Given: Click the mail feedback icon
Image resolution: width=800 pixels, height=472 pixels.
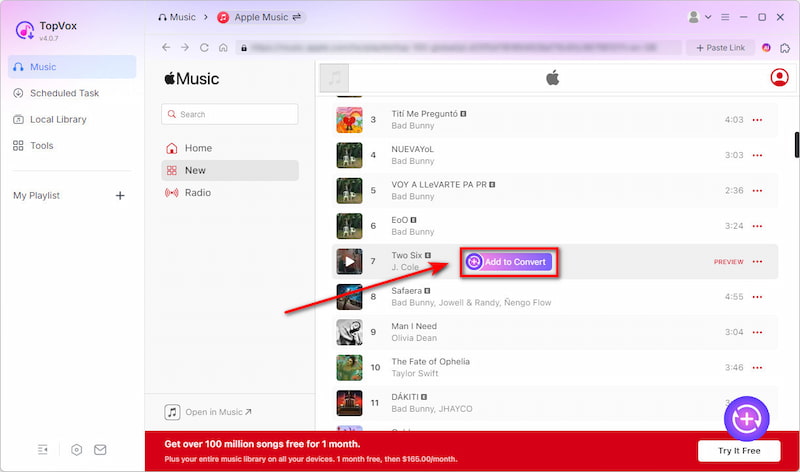Looking at the screenshot, I should click(100, 450).
